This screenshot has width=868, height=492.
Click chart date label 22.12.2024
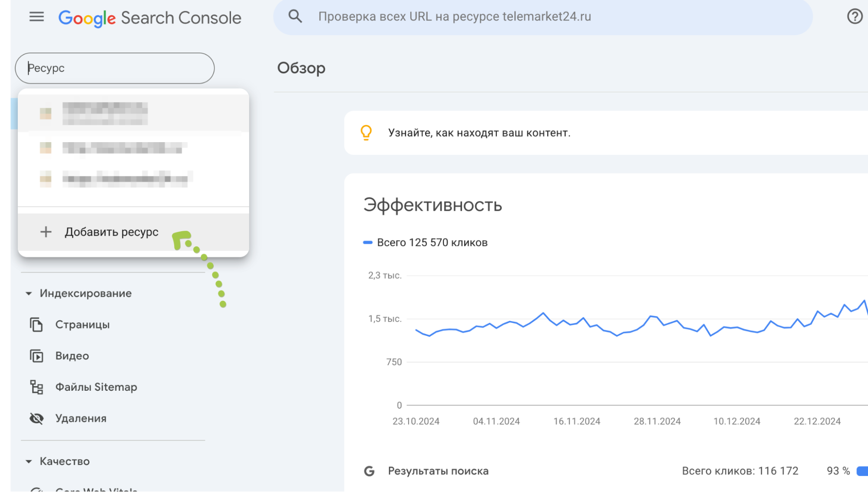(817, 422)
